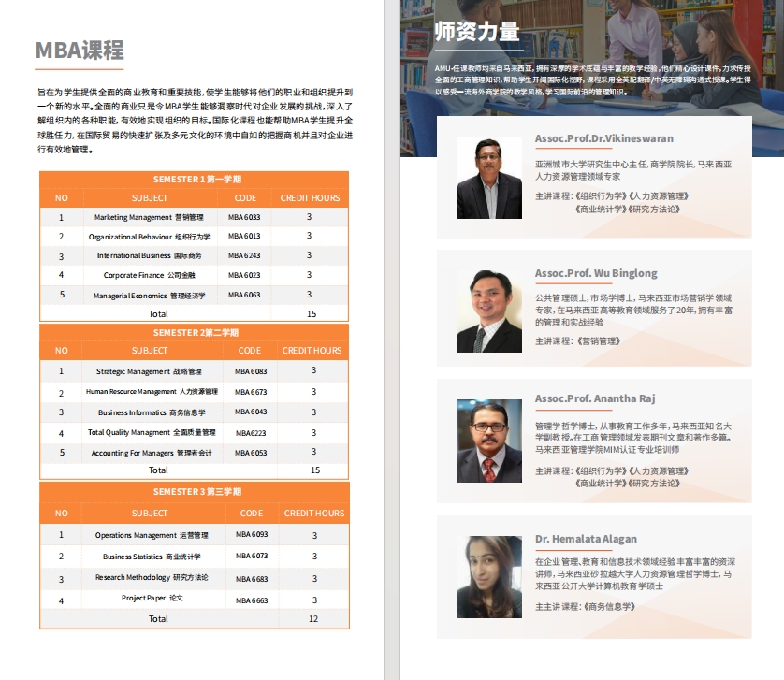Select course code 'MBA 6663'
This screenshot has width=784, height=680.
click(252, 600)
